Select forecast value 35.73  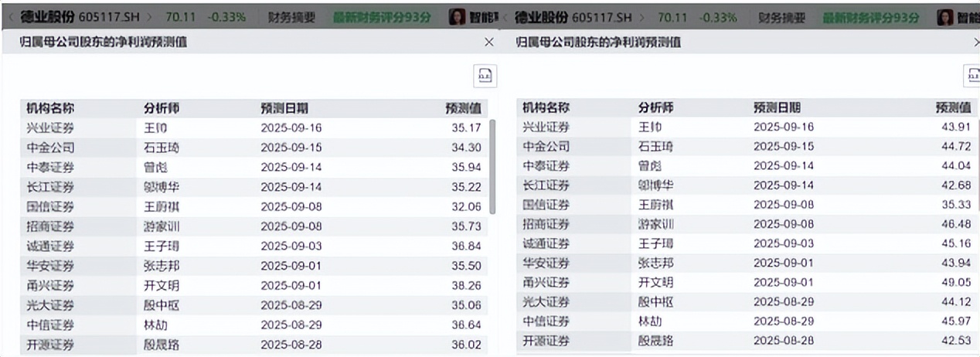coord(466,226)
